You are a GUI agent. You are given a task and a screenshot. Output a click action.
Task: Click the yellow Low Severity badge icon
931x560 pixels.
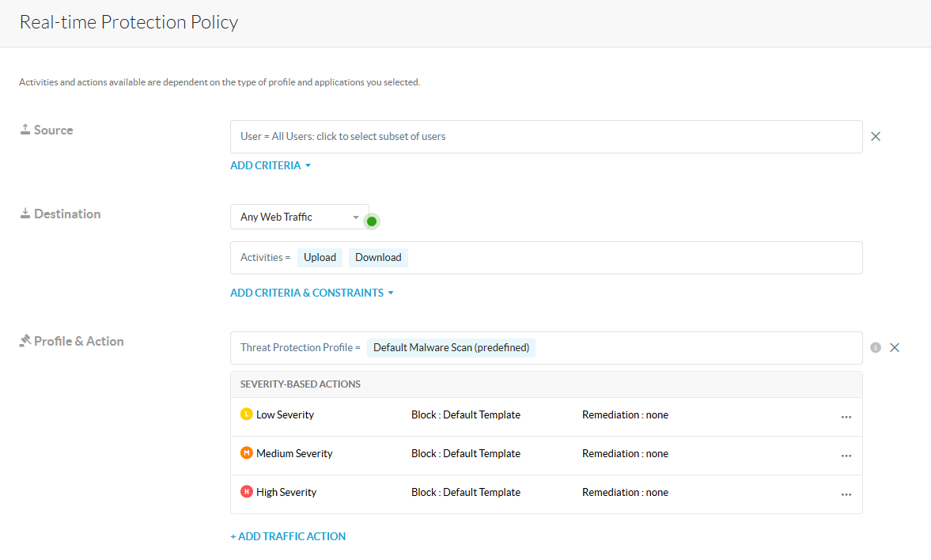247,414
